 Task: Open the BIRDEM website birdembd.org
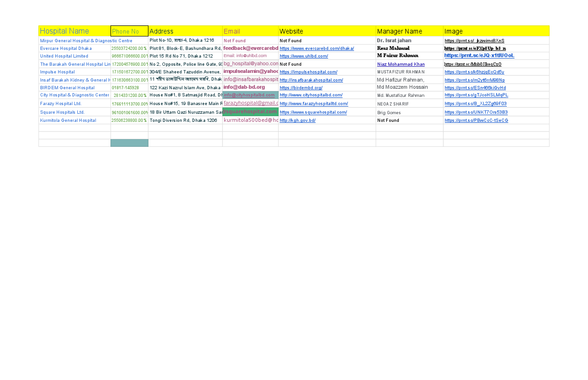click(x=301, y=88)
